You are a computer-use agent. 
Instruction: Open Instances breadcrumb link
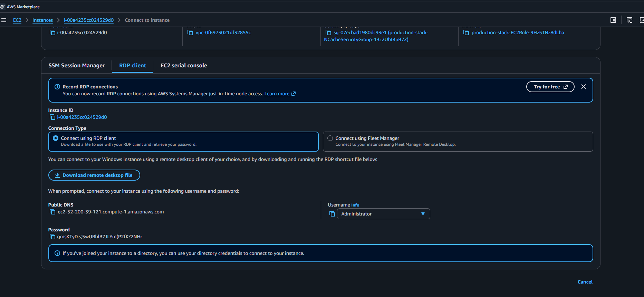pyautogui.click(x=42, y=20)
